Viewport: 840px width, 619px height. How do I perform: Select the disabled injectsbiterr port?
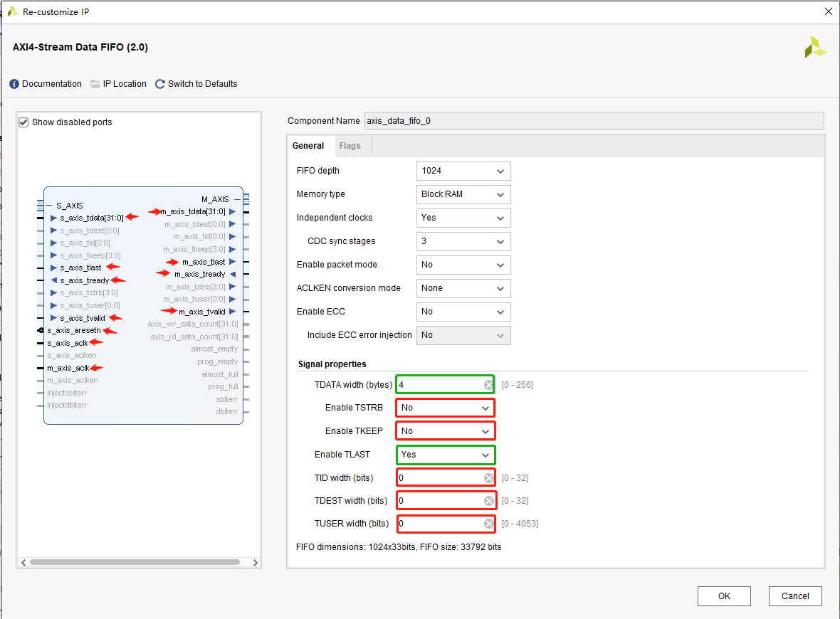pos(67,393)
